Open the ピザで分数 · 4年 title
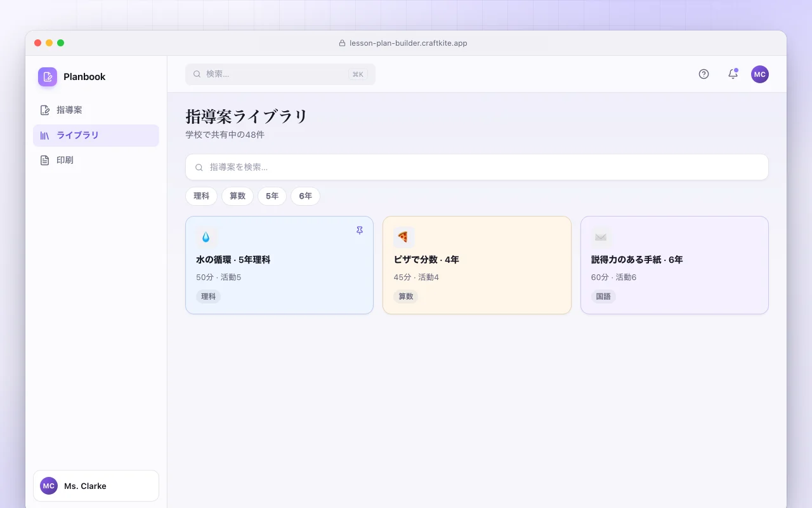812x508 pixels. click(x=426, y=260)
